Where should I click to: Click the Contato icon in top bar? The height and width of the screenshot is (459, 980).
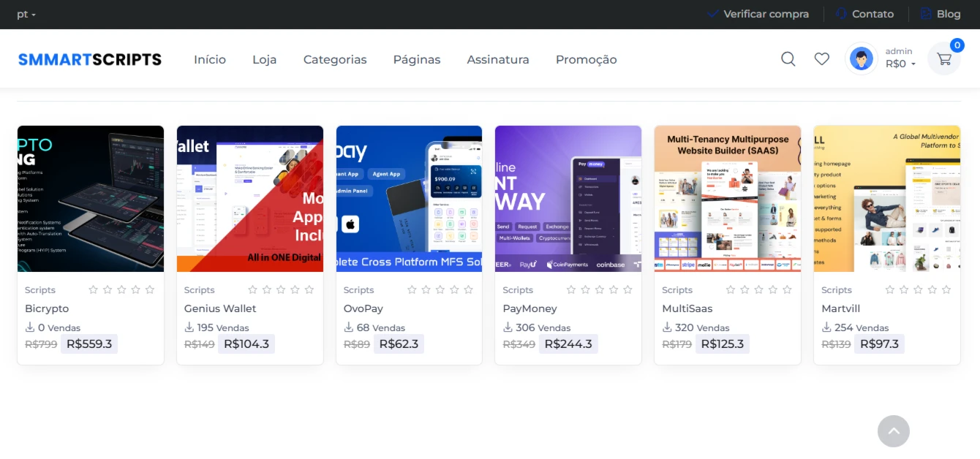[x=842, y=14]
